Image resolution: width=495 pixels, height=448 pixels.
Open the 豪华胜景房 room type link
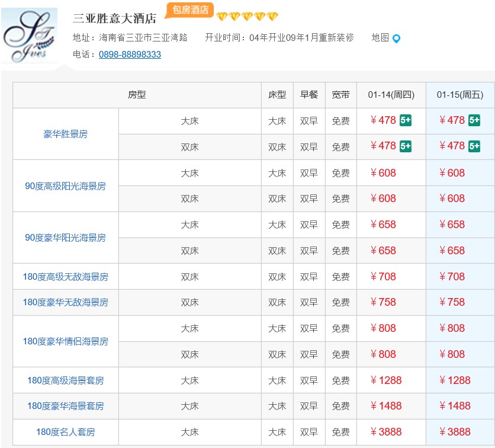click(x=66, y=134)
